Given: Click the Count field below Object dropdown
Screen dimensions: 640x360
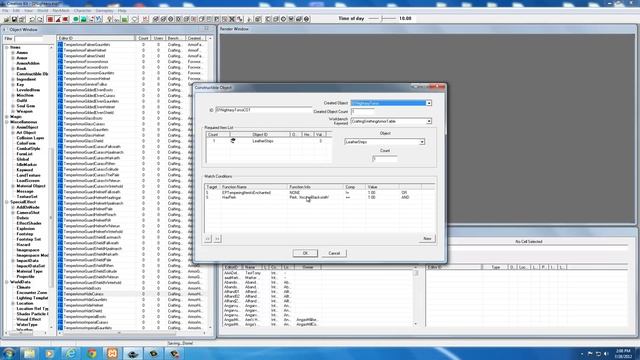Looking at the screenshot, I should [384, 159].
